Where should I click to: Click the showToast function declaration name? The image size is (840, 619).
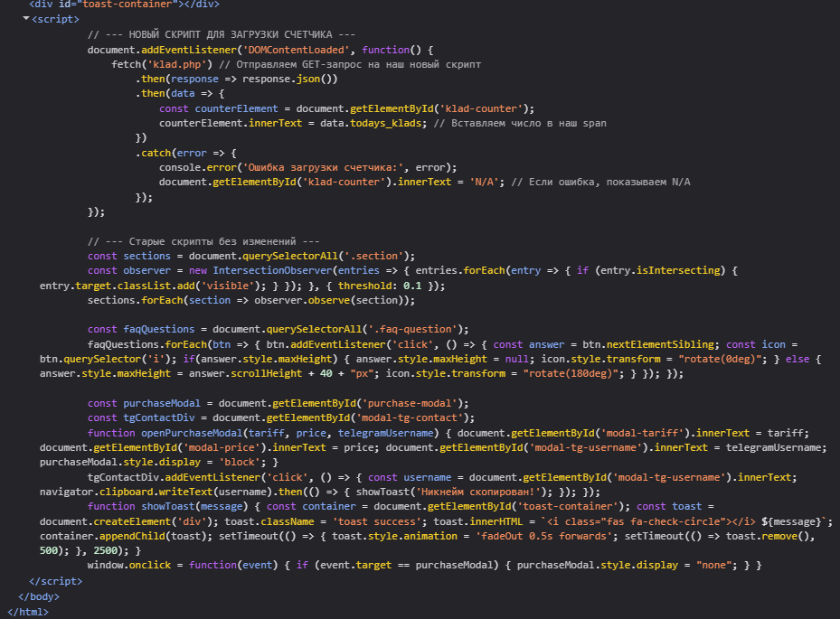167,506
